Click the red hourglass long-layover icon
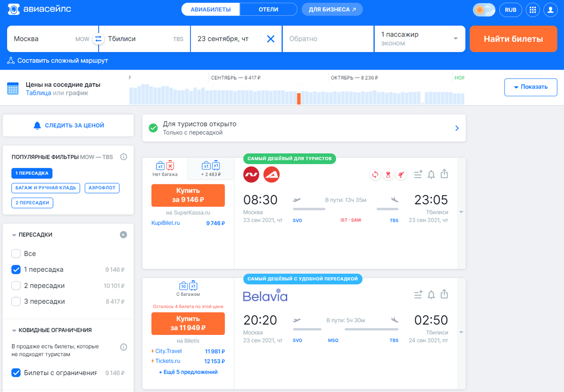The width and height of the screenshot is (564, 392). tap(388, 175)
